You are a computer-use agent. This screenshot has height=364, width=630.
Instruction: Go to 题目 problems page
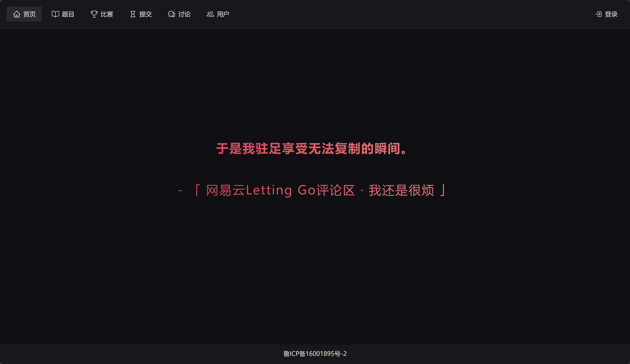point(68,14)
